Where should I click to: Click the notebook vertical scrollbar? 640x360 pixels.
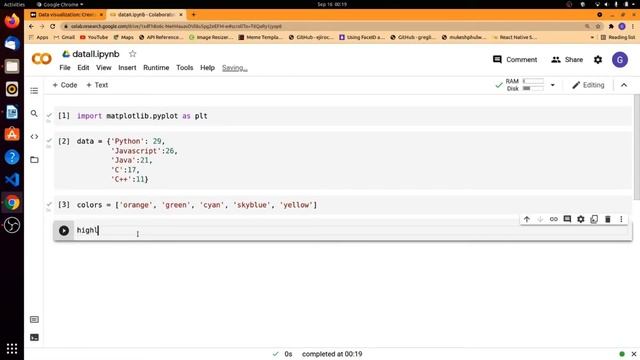click(x=636, y=147)
